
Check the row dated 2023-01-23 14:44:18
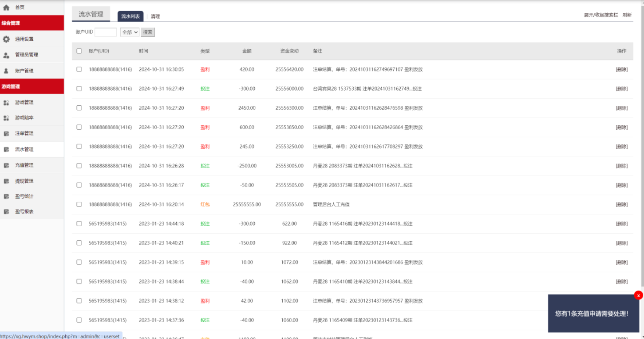pos(79,223)
